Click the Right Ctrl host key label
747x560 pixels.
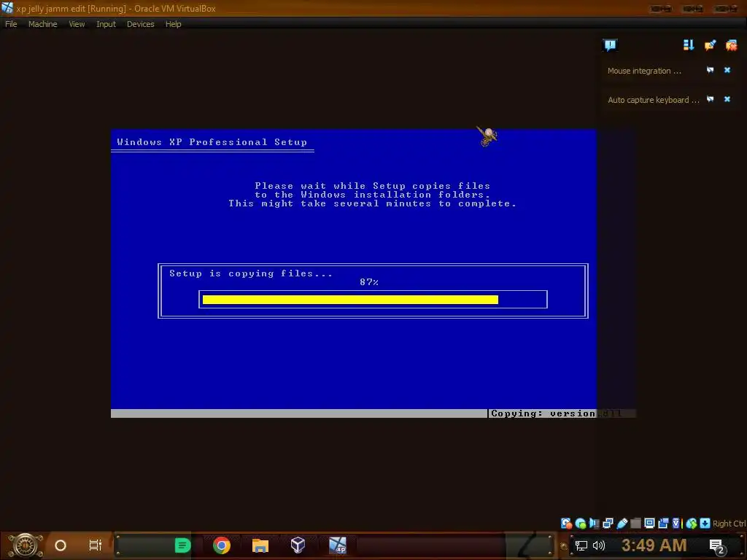pos(729,524)
